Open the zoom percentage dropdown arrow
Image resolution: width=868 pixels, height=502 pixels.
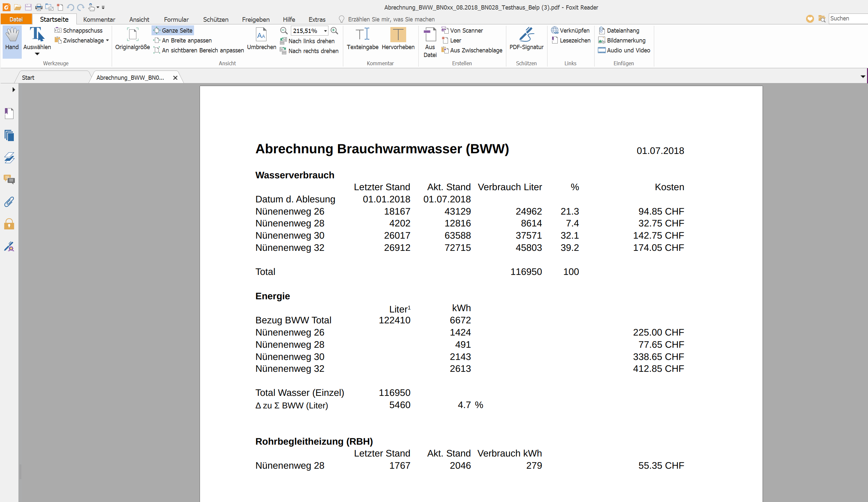325,31
